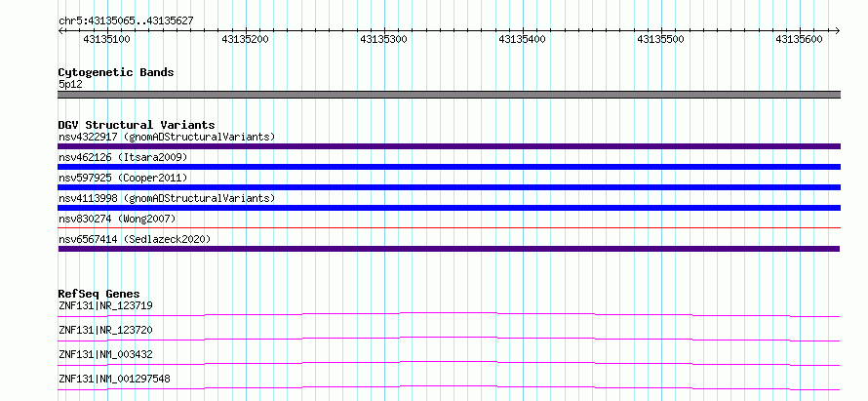Open variant label nsv4322917 (gnomADStructuralVariants)
The height and width of the screenshot is (401, 868).
pyautogui.click(x=167, y=137)
